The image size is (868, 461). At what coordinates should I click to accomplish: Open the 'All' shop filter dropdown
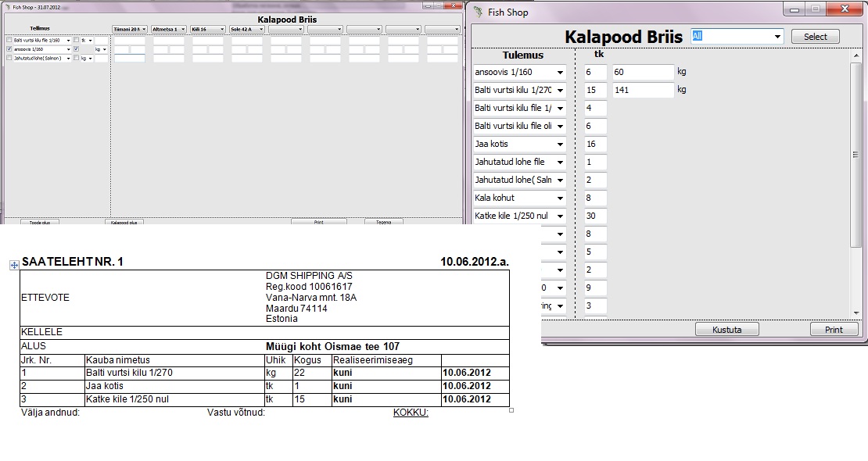coord(777,37)
